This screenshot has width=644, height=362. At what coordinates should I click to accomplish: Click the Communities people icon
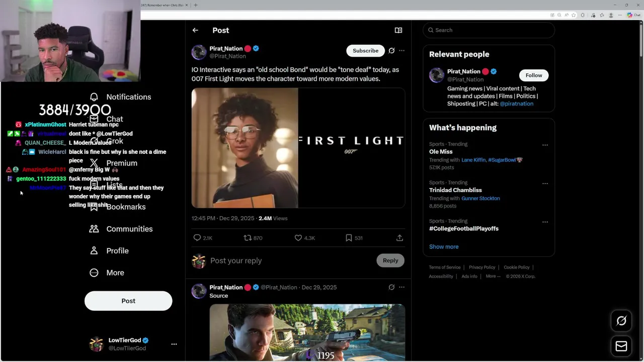[x=94, y=229]
